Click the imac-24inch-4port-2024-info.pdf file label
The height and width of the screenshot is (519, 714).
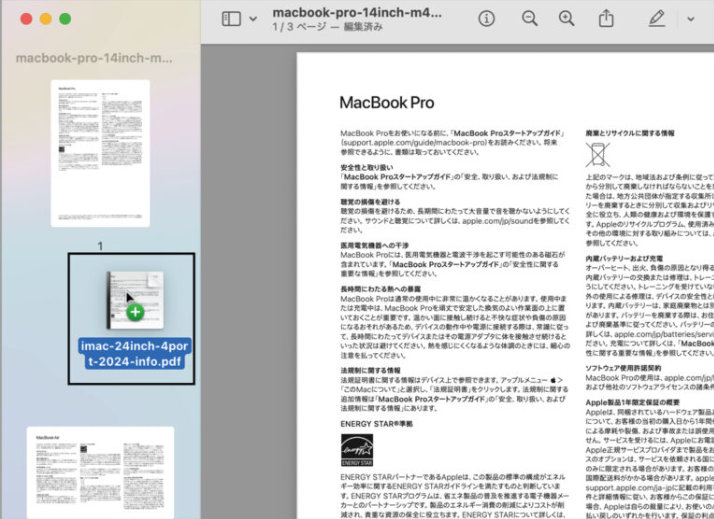tap(134, 354)
